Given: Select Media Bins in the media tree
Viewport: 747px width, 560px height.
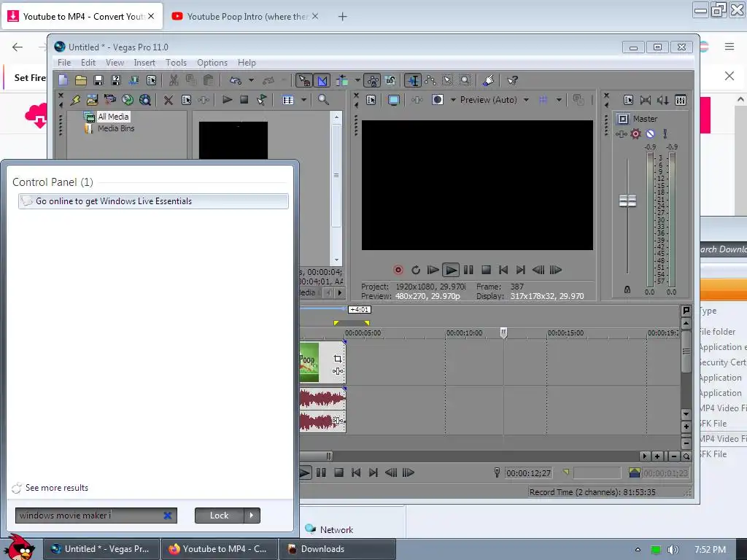Looking at the screenshot, I should [116, 128].
